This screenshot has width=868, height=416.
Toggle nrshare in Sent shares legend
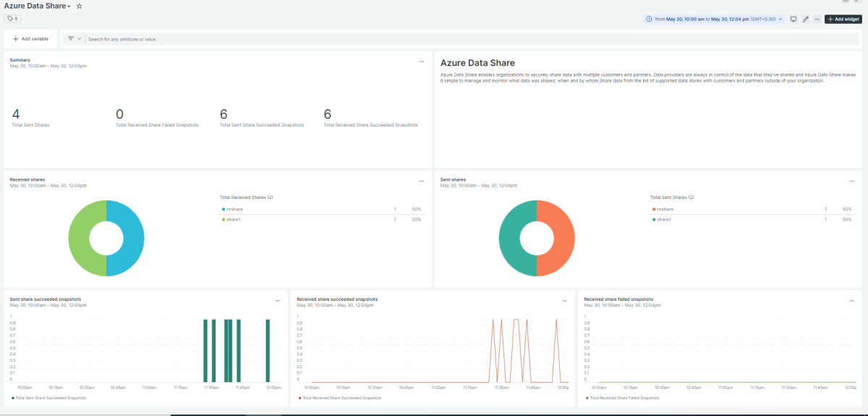[663, 209]
